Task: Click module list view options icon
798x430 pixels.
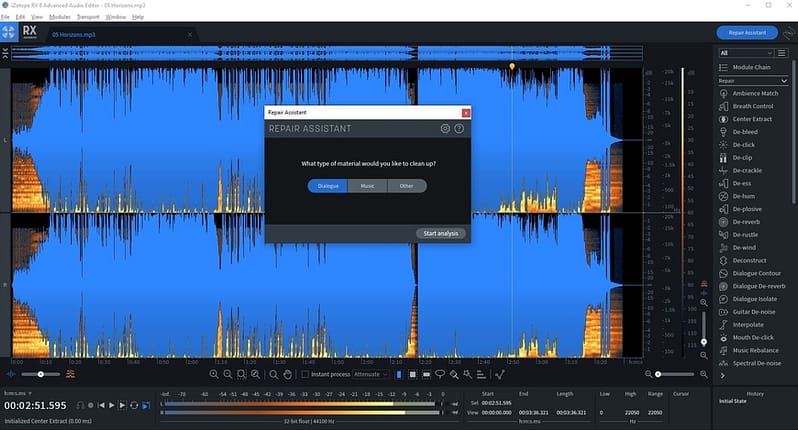Action: pos(782,53)
